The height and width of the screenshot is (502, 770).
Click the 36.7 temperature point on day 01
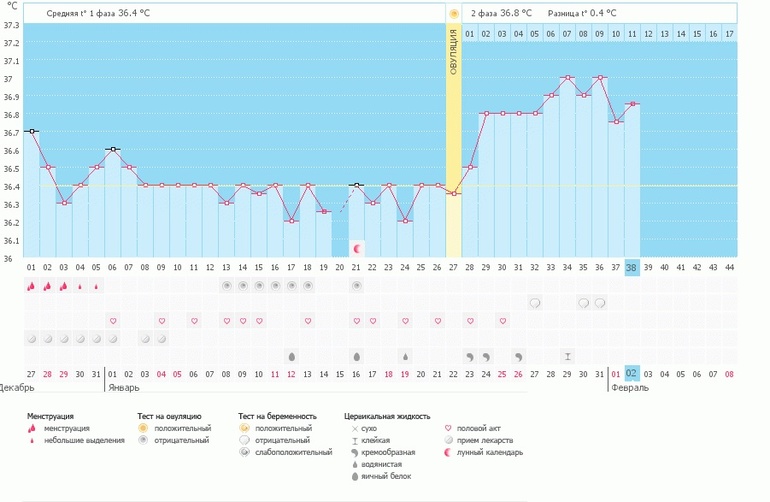point(31,131)
